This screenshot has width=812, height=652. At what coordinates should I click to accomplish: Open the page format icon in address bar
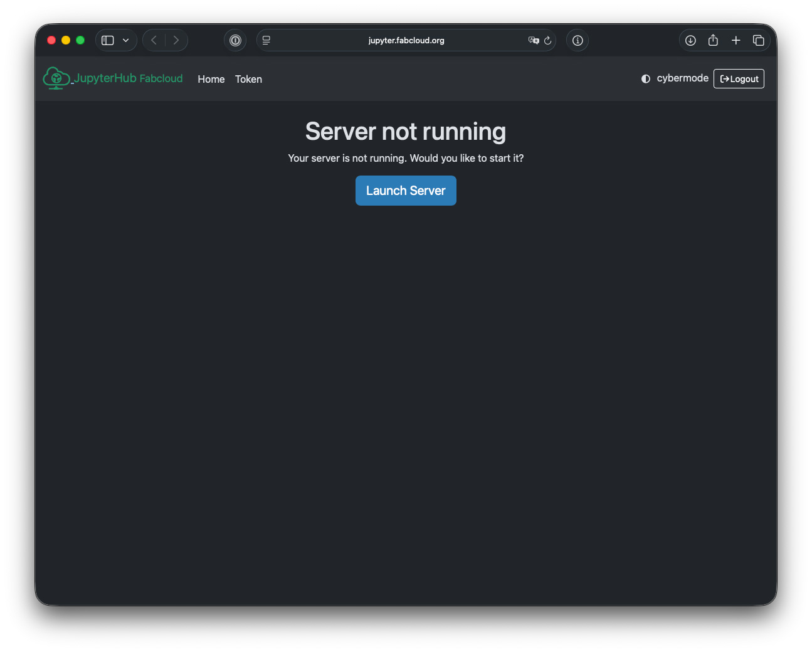tap(266, 39)
